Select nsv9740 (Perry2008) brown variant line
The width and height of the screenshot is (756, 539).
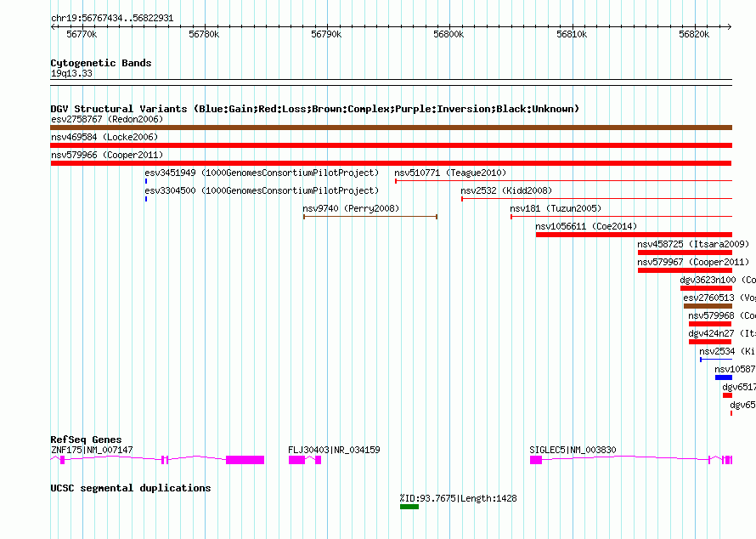point(370,217)
